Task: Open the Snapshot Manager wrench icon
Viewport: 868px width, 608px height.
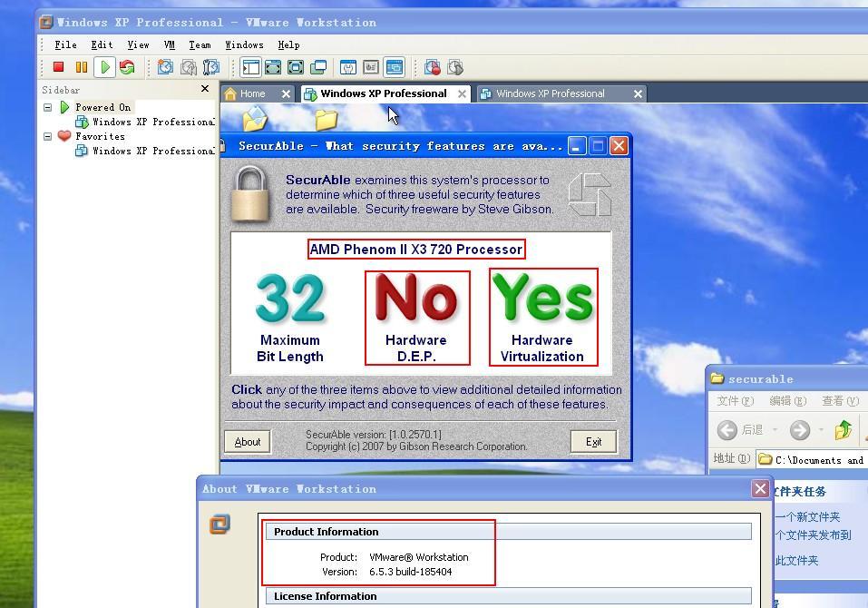Action: (x=211, y=67)
